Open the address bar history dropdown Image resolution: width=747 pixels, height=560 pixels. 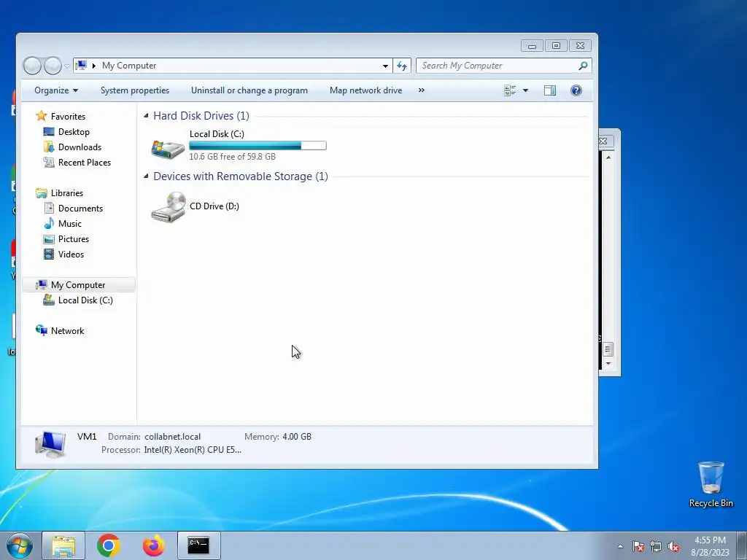click(x=385, y=66)
